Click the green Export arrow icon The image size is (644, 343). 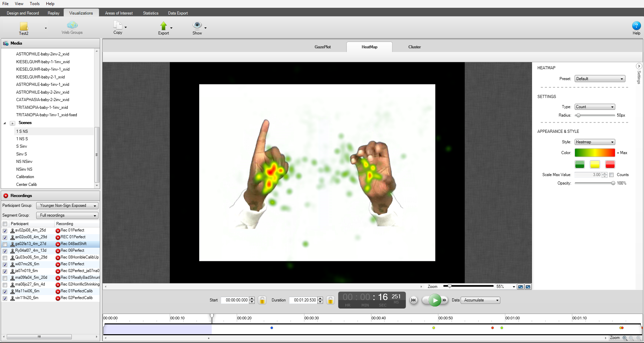click(x=163, y=26)
